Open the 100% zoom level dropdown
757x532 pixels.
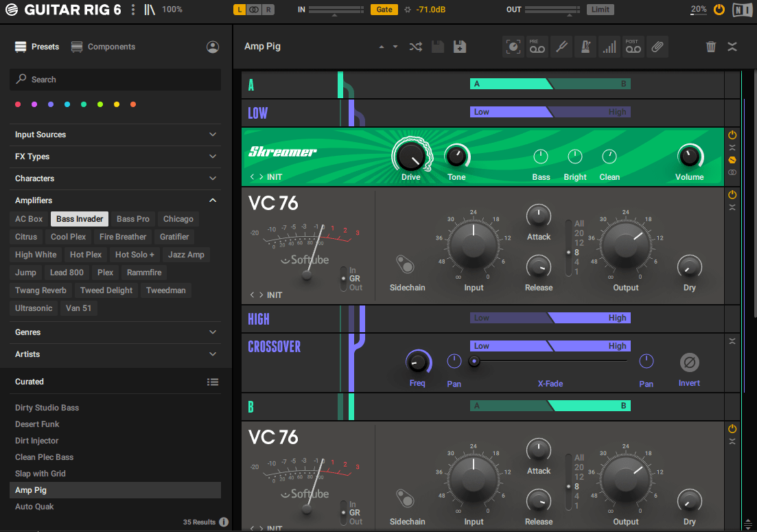click(x=172, y=10)
